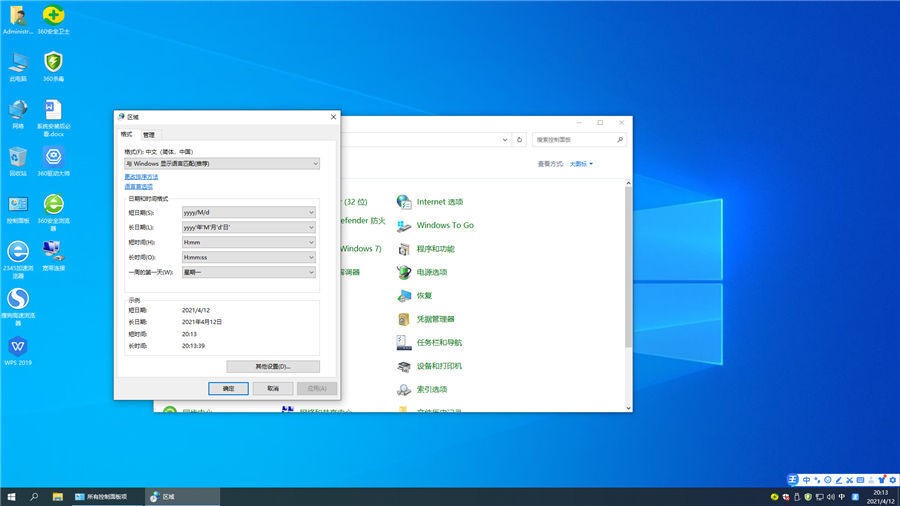Image resolution: width=900 pixels, height=506 pixels.
Task: Click the 确定 button
Action: 228,388
